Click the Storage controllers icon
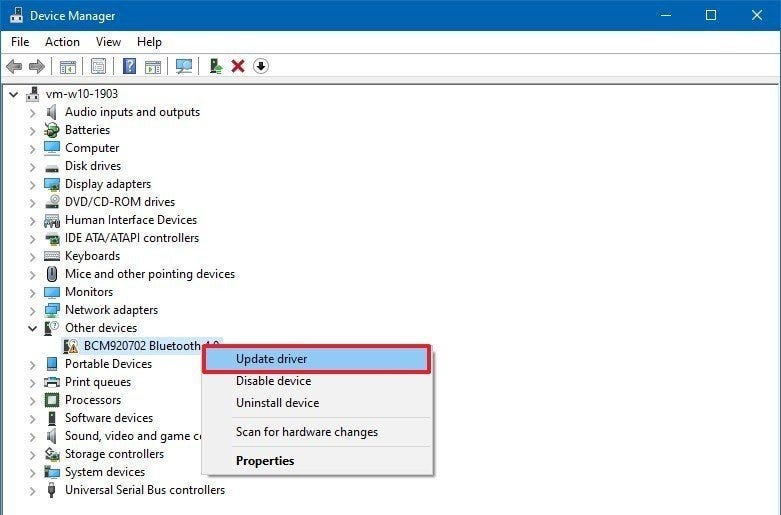 (x=52, y=454)
